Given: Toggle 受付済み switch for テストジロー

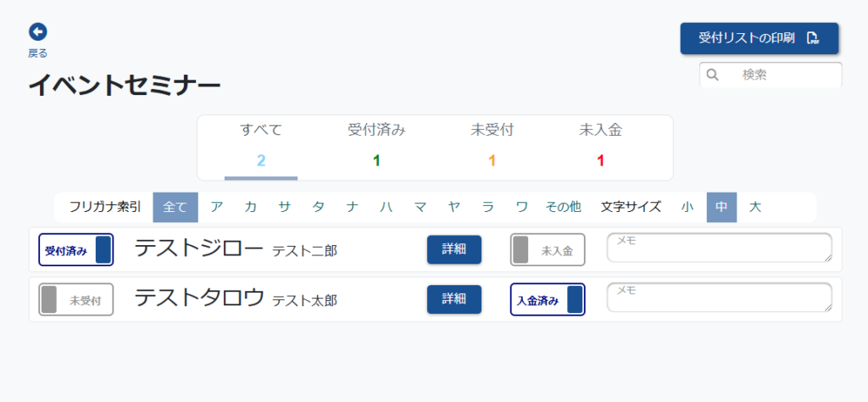Looking at the screenshot, I should [75, 249].
